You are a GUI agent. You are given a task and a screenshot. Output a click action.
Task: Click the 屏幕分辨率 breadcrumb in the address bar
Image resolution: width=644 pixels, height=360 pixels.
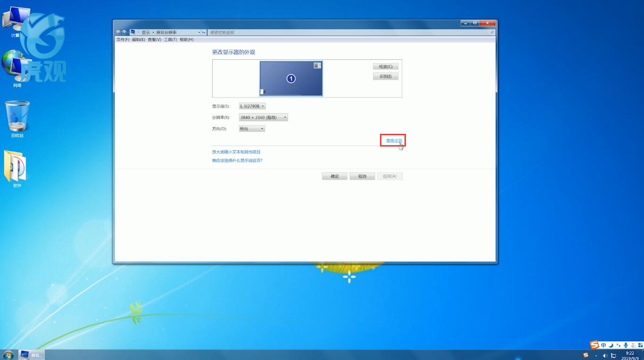[x=166, y=33]
